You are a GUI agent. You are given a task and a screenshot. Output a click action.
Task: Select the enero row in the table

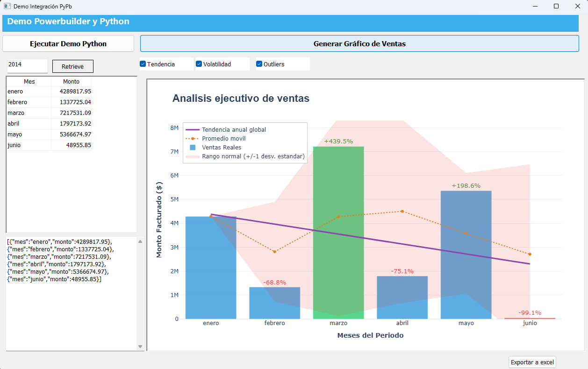[x=49, y=92]
